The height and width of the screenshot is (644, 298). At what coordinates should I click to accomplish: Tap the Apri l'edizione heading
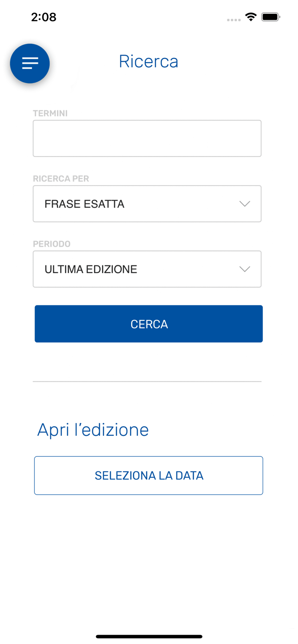click(x=93, y=429)
